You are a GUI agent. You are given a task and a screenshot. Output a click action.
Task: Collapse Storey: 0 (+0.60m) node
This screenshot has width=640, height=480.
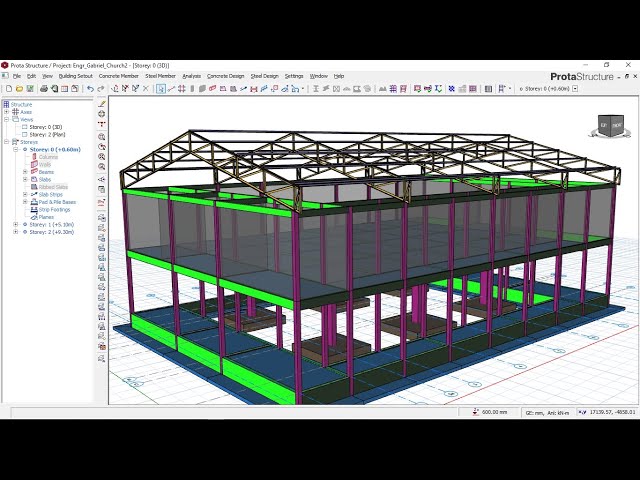pyautogui.click(x=16, y=149)
